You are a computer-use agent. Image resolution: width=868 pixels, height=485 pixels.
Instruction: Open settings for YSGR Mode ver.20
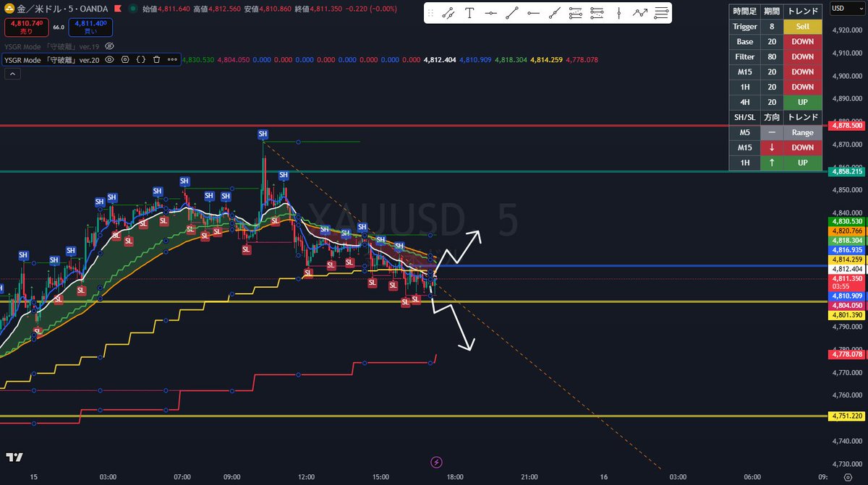click(125, 60)
